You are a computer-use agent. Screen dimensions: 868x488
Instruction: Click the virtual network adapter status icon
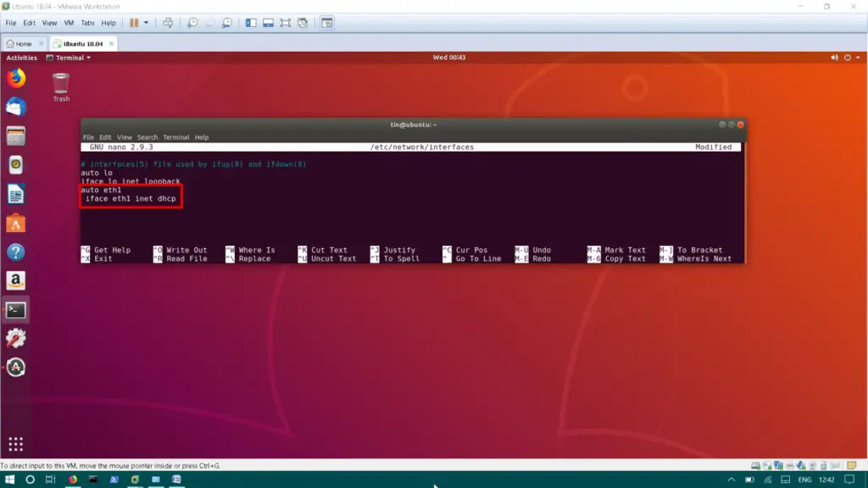pos(776,464)
